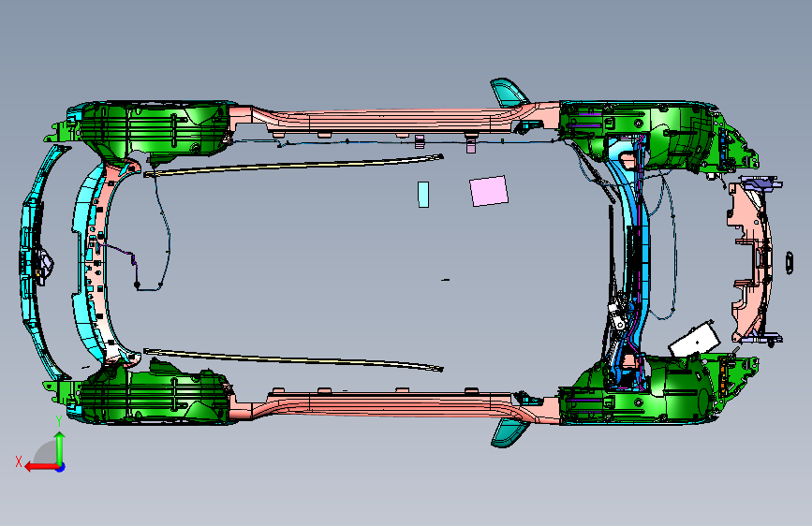812x526 pixels.
Task: Click the green Y axis arrow on the triad
Action: [x=60, y=447]
